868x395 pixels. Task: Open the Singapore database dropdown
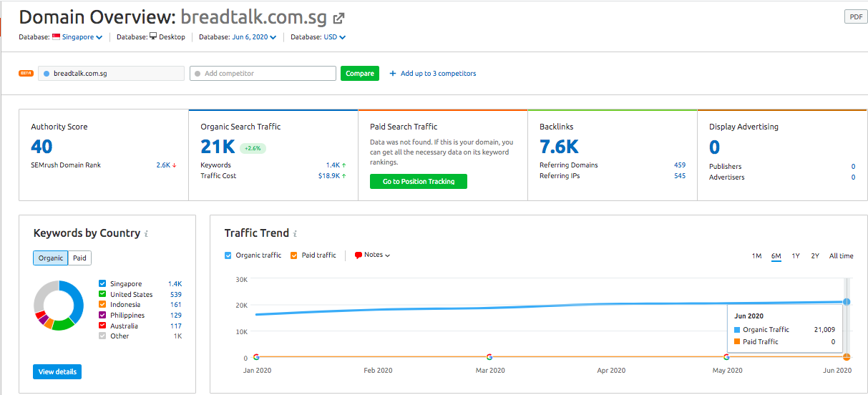point(82,37)
